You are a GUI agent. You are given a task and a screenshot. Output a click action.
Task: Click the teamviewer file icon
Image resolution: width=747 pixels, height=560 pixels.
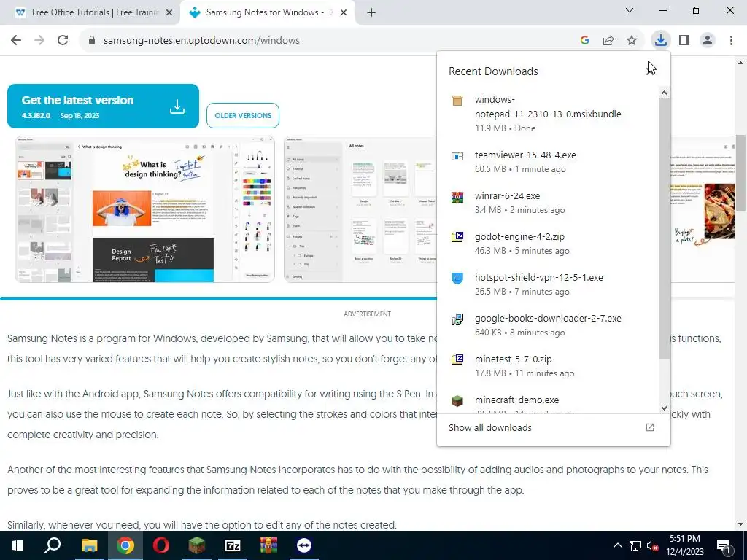457,156
